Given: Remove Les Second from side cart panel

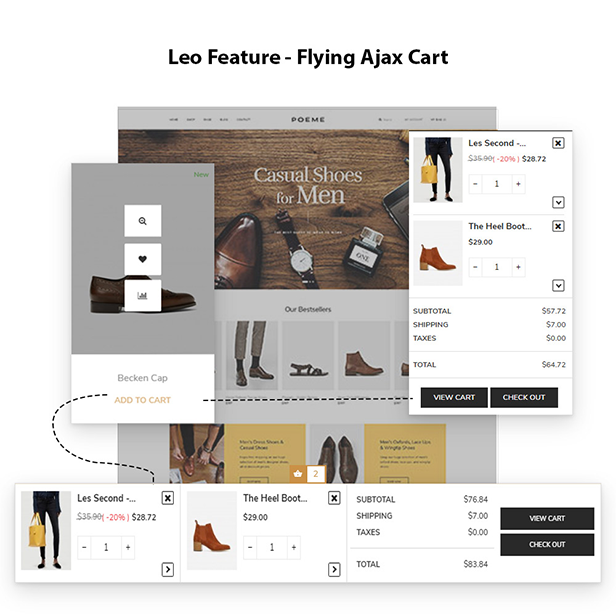Looking at the screenshot, I should [x=558, y=143].
